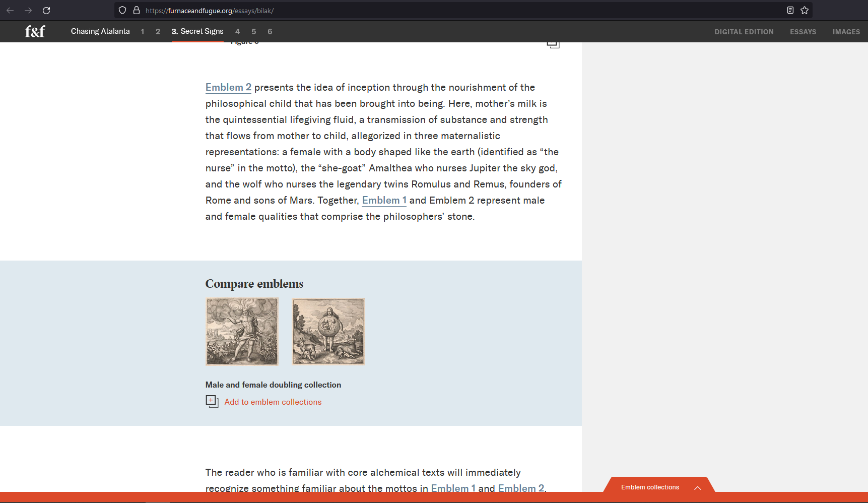The width and height of the screenshot is (868, 503).
Task: Go to essay section 6
Action: point(270,31)
